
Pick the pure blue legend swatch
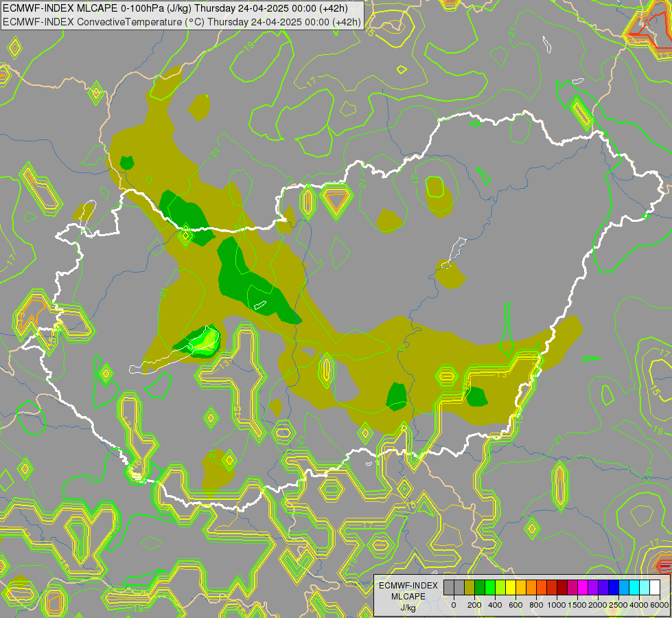(x=614, y=588)
